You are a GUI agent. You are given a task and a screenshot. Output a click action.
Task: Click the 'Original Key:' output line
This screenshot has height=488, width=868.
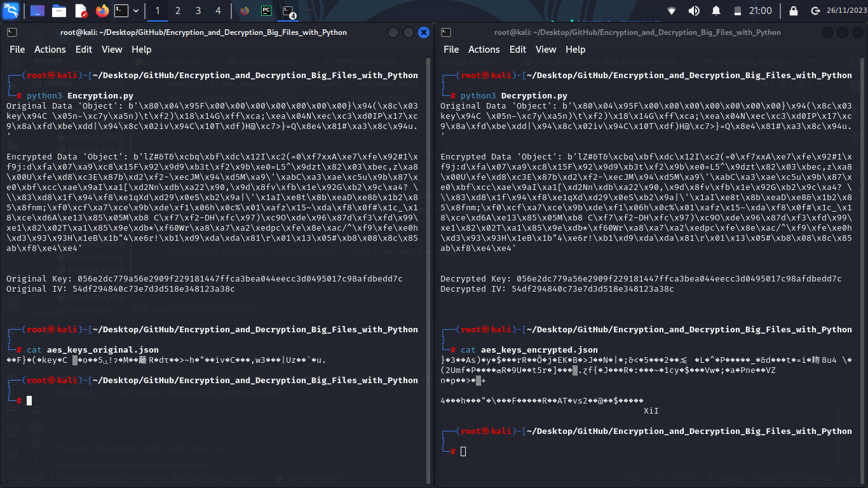pos(205,279)
